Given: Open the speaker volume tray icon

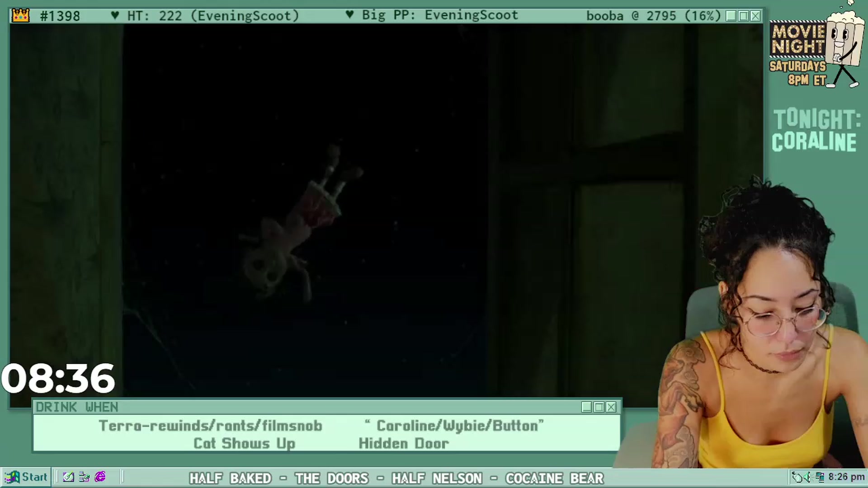Looking at the screenshot, I should tap(807, 477).
